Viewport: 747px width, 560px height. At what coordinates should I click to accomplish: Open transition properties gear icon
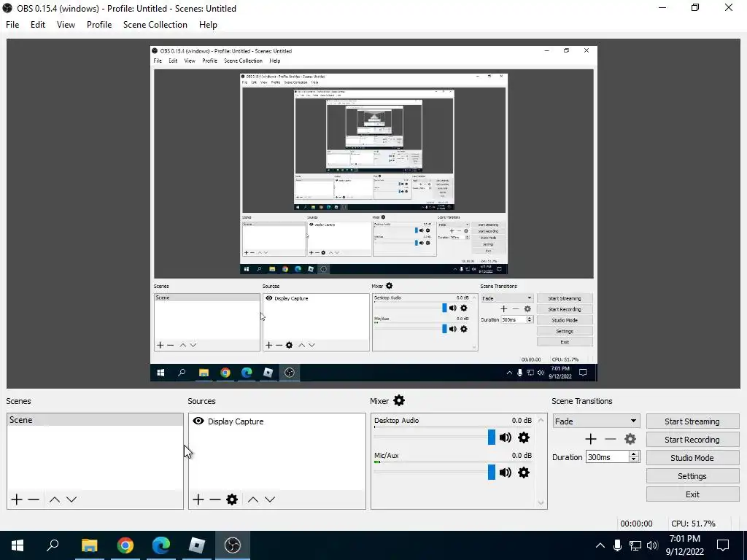[x=630, y=439]
